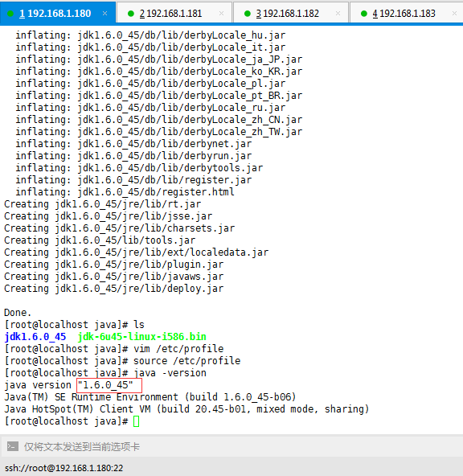The width and height of the screenshot is (463, 476).
Task: Click the blue jdk1.6.0_45 directory name
Action: (x=35, y=337)
